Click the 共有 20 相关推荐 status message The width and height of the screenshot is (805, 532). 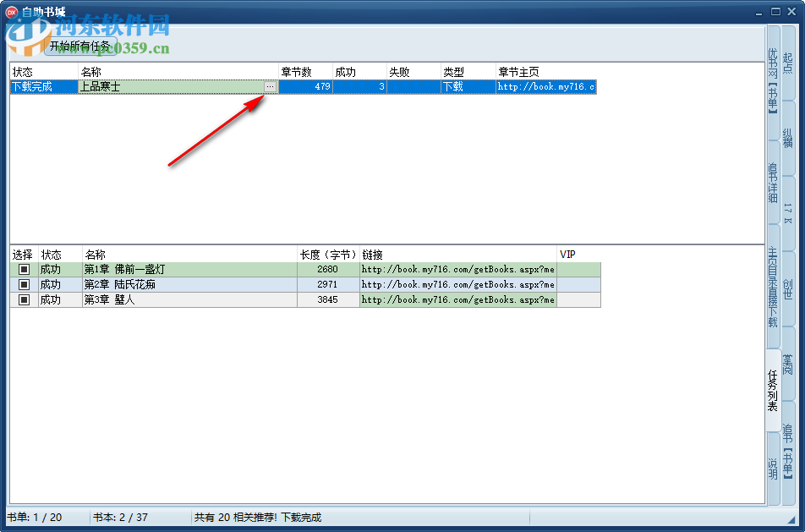[258, 518]
